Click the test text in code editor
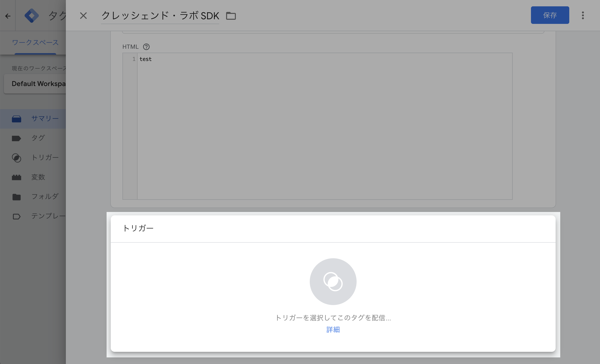Viewport: 600px width, 364px height. 146,59
